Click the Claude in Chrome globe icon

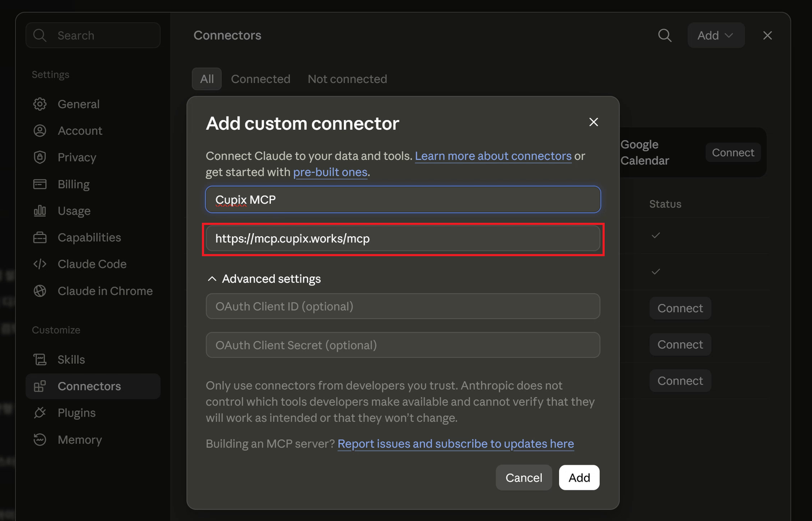(40, 291)
